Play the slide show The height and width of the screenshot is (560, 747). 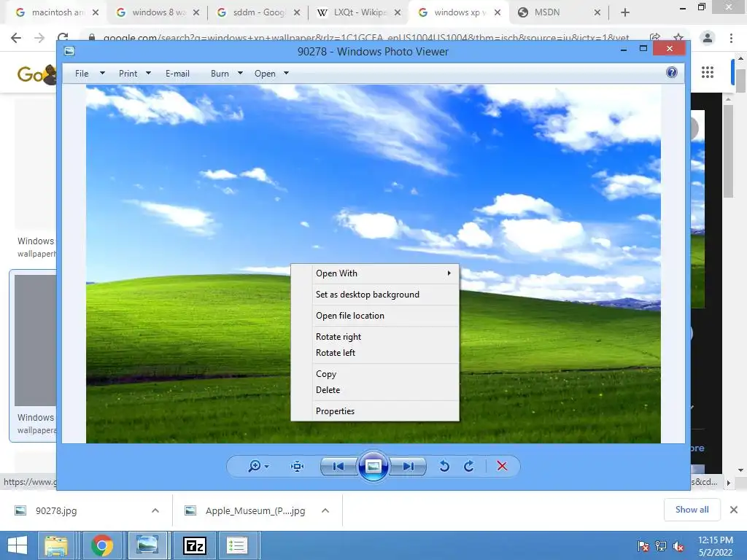tap(373, 466)
